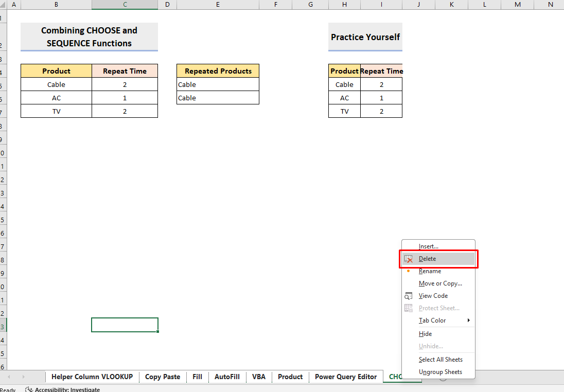Select the TV product cell in first table

[56, 111]
